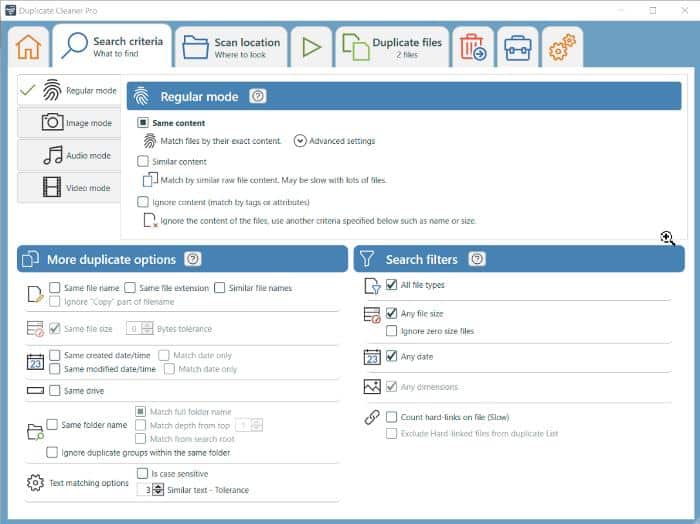The height and width of the screenshot is (524, 700).
Task: Uncheck the All file types checkbox
Action: click(x=392, y=285)
